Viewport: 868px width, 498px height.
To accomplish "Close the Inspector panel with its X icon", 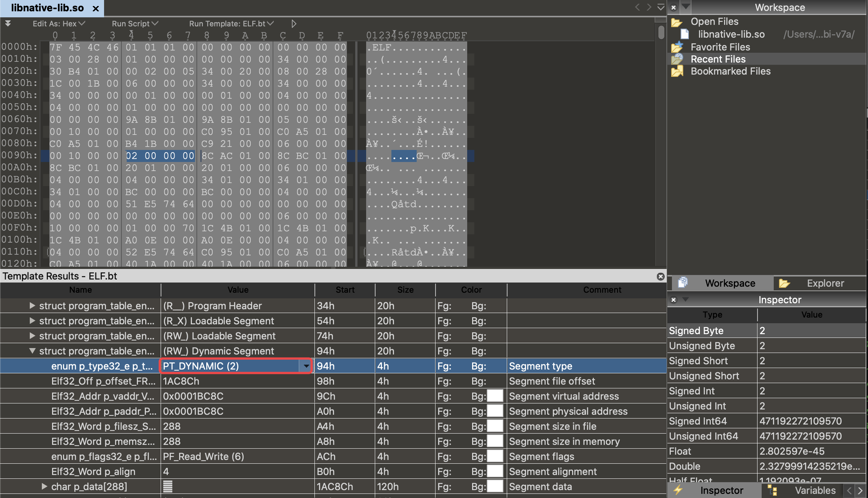I will coord(673,300).
